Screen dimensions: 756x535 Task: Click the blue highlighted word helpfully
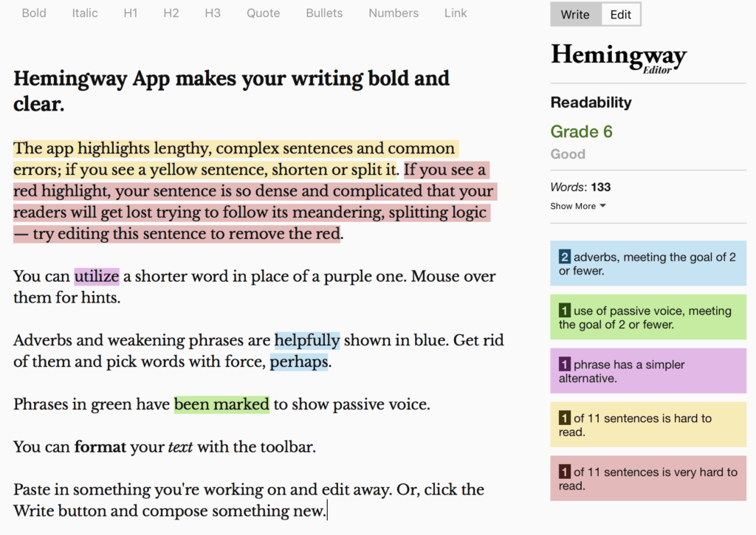(307, 340)
